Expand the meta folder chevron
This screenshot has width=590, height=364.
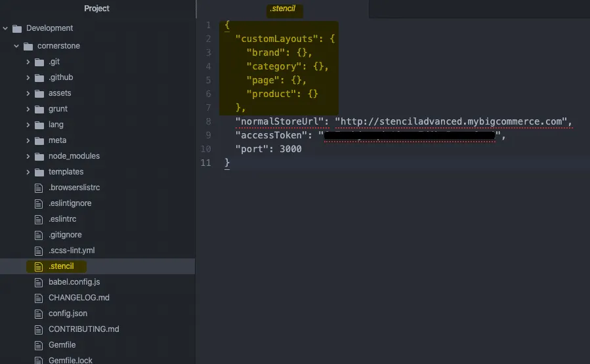(28, 140)
